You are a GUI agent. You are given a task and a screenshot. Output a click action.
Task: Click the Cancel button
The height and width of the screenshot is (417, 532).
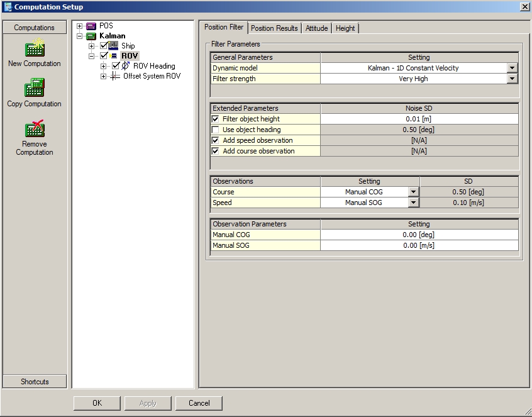tap(199, 403)
